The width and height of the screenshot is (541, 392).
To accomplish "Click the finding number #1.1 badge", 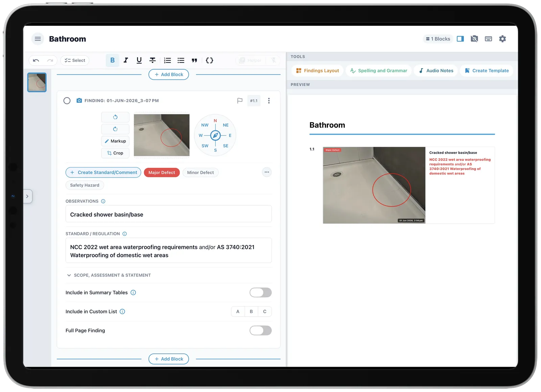I will coord(254,101).
